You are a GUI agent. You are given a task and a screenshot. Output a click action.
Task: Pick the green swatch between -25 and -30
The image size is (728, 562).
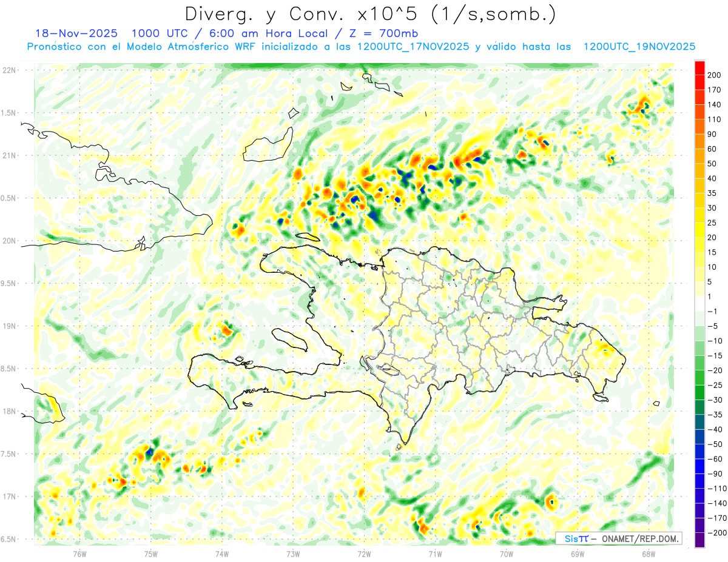pyautogui.click(x=699, y=392)
